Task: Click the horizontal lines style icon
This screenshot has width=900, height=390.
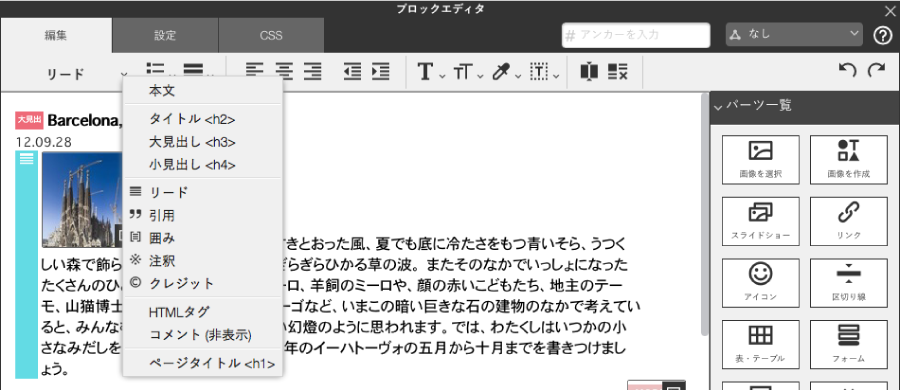Action: tap(193, 69)
